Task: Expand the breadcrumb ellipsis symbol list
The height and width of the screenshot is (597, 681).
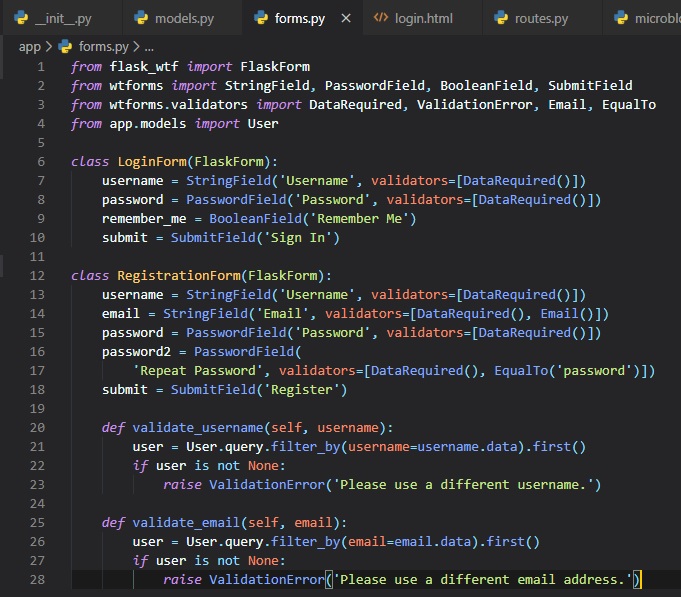Action: coord(150,46)
